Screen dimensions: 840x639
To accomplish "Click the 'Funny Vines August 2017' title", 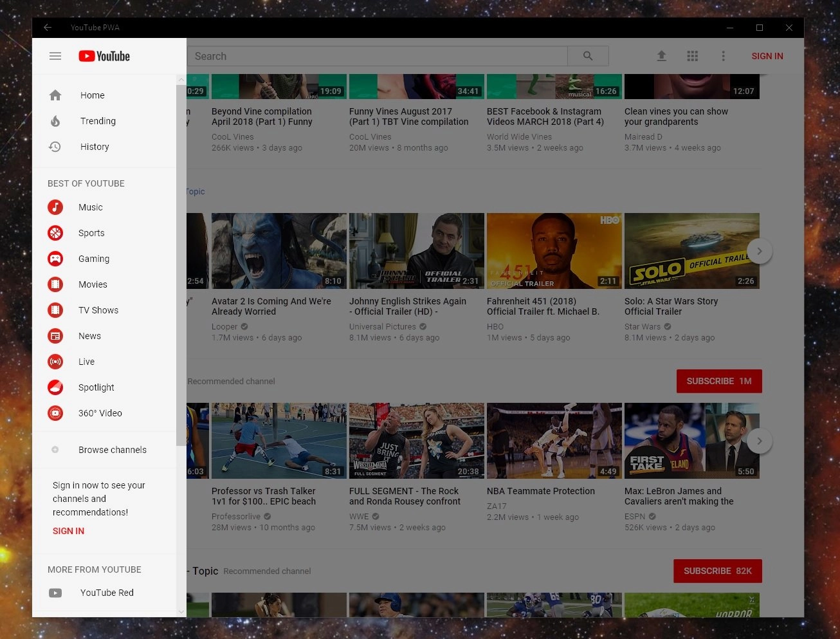I will tap(409, 116).
